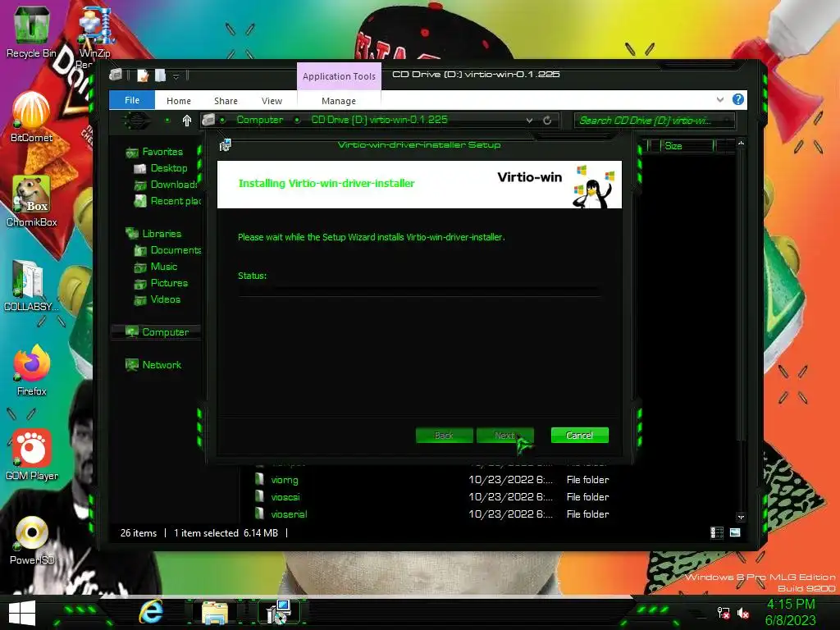This screenshot has height=630, width=840.
Task: Switch to the View ribbon tab
Action: 272,101
